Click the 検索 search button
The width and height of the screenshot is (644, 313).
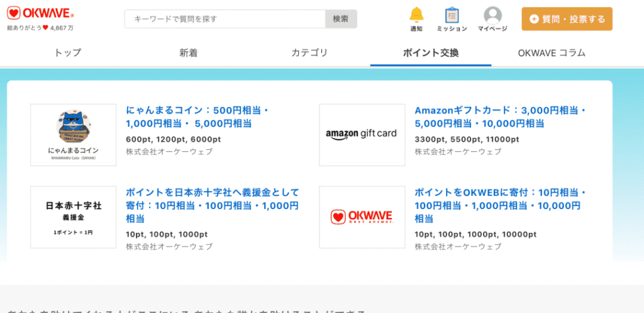(x=341, y=19)
